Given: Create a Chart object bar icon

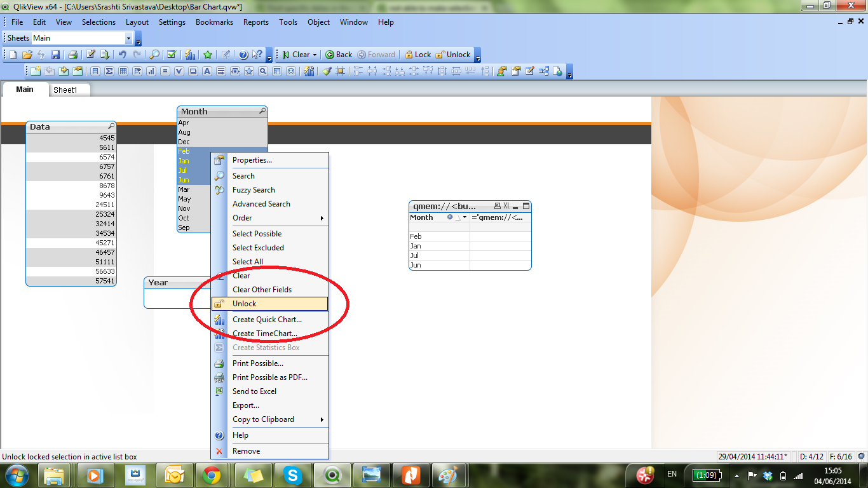Looking at the screenshot, I should coord(151,71).
